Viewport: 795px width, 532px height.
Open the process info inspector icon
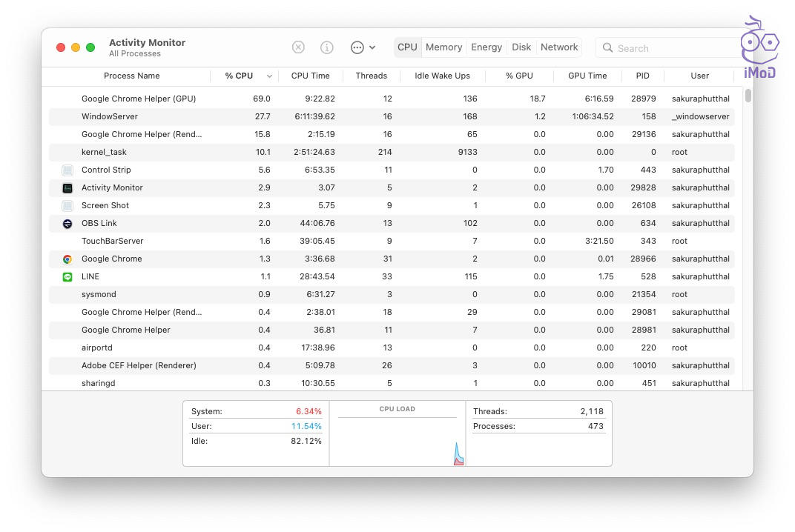(326, 47)
